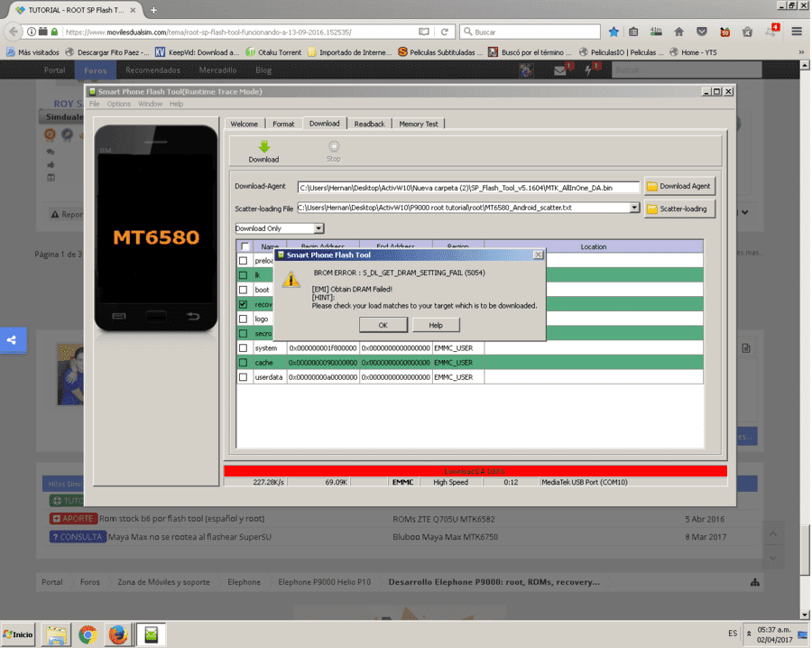The height and width of the screenshot is (648, 812).
Task: Click the green Download arrow icon
Action: pos(264,146)
